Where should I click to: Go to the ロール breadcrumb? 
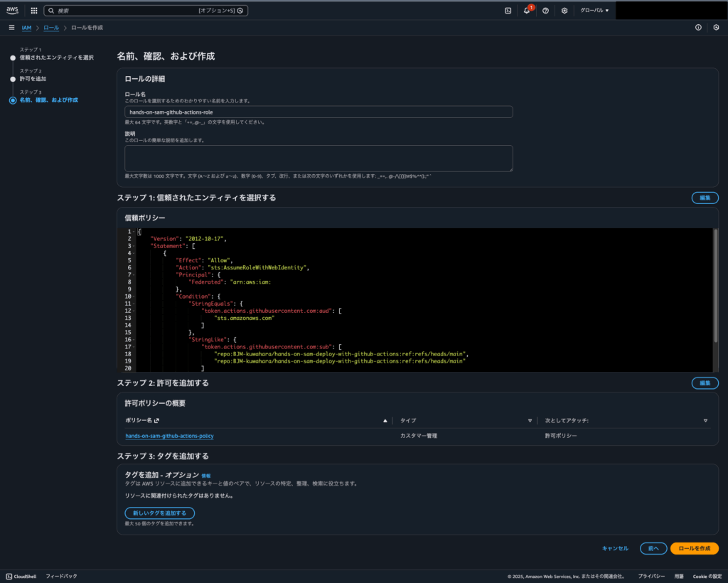tap(51, 27)
